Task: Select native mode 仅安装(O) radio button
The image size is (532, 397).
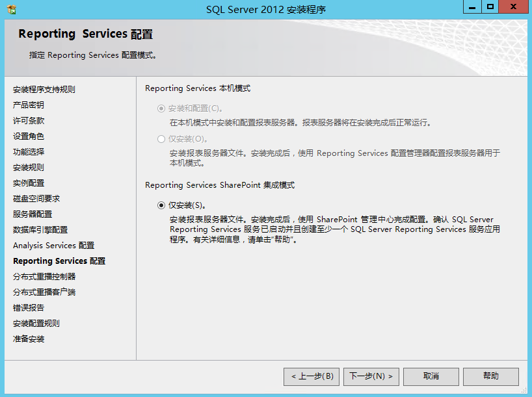Action: (x=161, y=139)
